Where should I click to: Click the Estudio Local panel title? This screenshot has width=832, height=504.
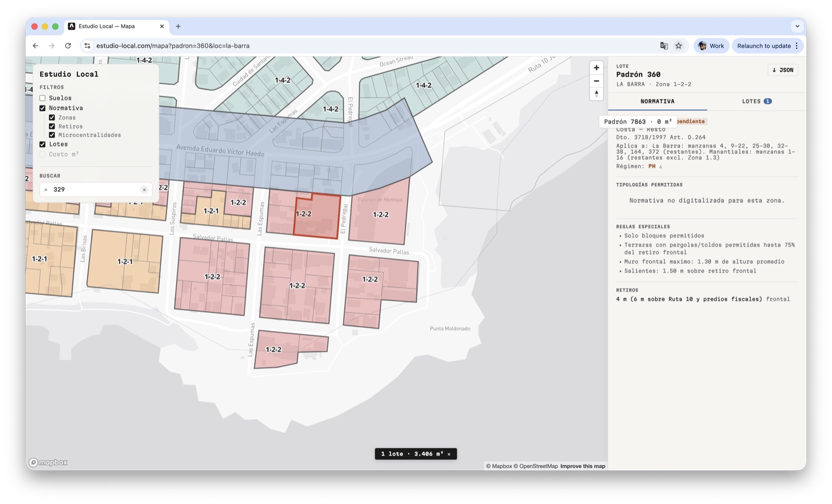point(69,74)
